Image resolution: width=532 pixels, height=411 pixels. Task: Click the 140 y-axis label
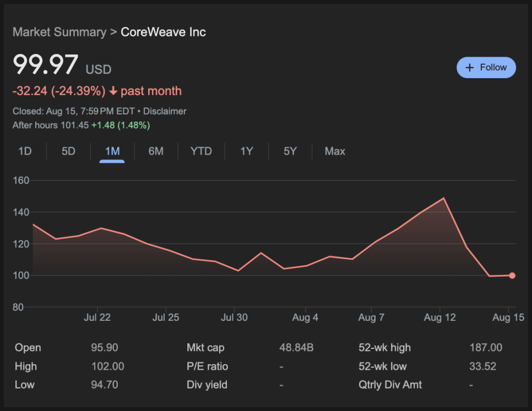(x=21, y=212)
